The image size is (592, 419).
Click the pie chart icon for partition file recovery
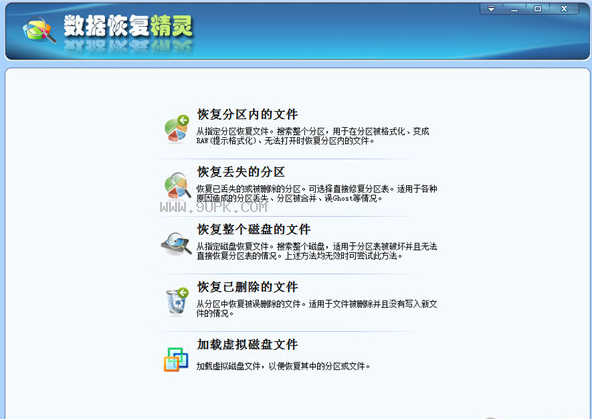click(x=177, y=129)
